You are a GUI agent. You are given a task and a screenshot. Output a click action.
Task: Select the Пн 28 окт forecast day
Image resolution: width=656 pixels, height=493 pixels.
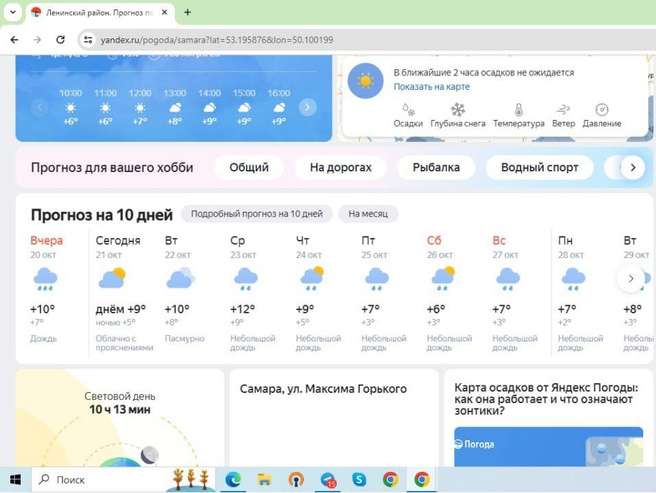[580, 293]
